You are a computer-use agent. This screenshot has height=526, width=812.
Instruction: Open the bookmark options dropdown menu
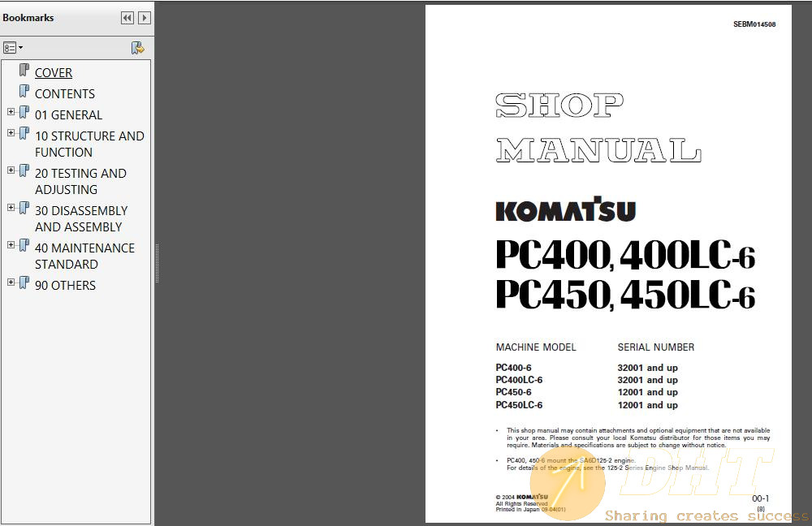[13, 48]
